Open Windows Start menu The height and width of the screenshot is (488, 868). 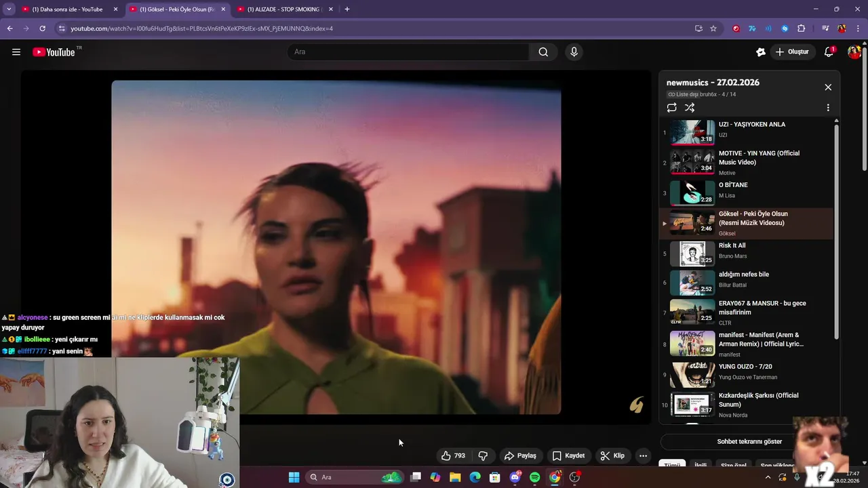coord(294,477)
